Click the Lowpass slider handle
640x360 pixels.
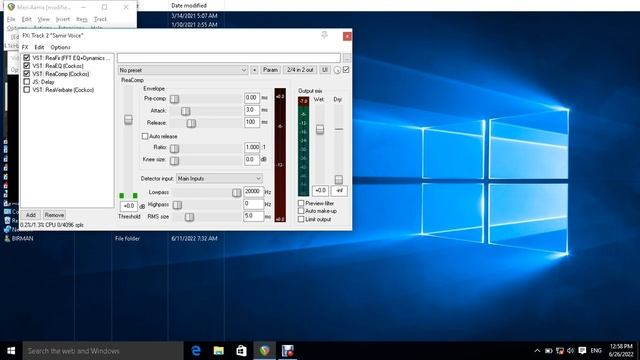pyautogui.click(x=236, y=193)
